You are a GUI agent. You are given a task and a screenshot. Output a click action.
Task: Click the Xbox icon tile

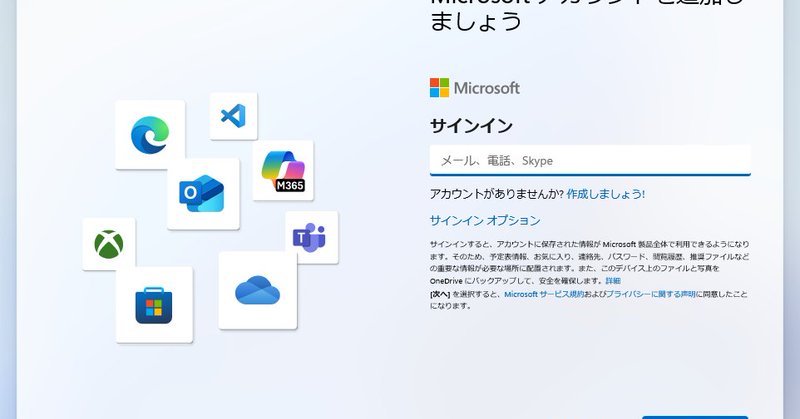pyautogui.click(x=109, y=244)
